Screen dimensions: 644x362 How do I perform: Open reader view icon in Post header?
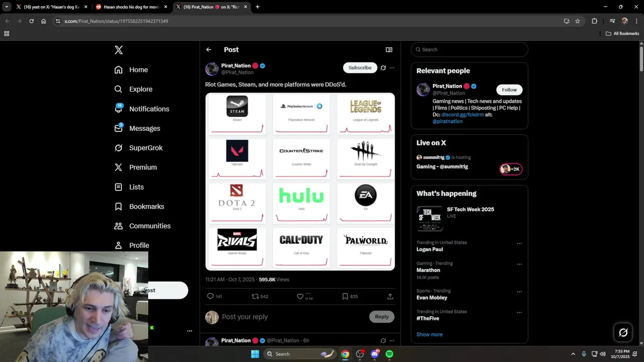[x=389, y=50]
